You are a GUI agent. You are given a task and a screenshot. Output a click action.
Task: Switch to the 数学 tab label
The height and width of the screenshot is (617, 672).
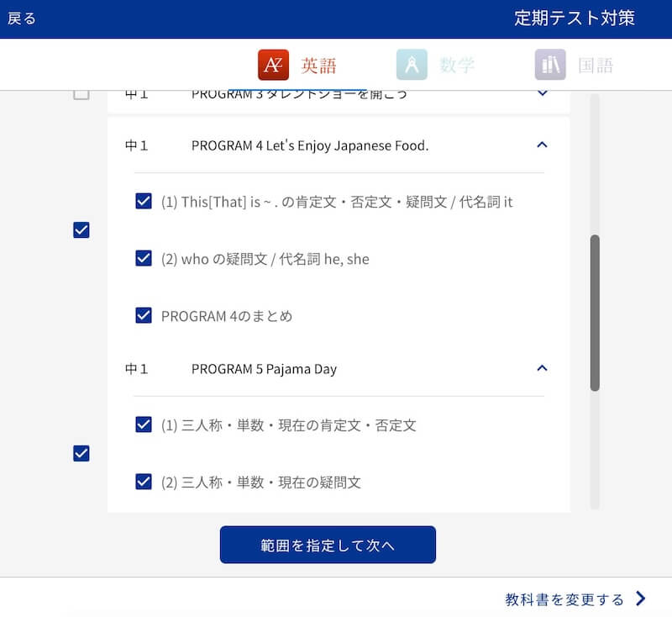pyautogui.click(x=457, y=66)
